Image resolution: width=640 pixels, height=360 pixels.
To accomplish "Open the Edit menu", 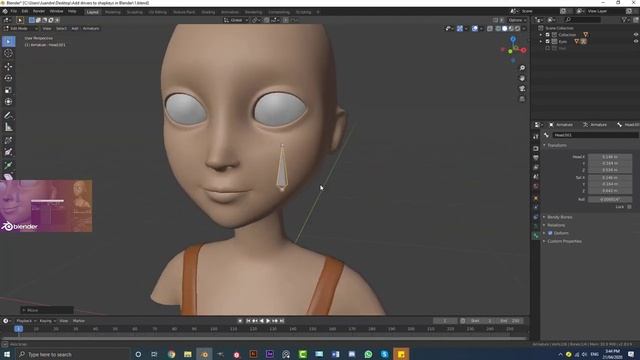I will (x=25, y=11).
